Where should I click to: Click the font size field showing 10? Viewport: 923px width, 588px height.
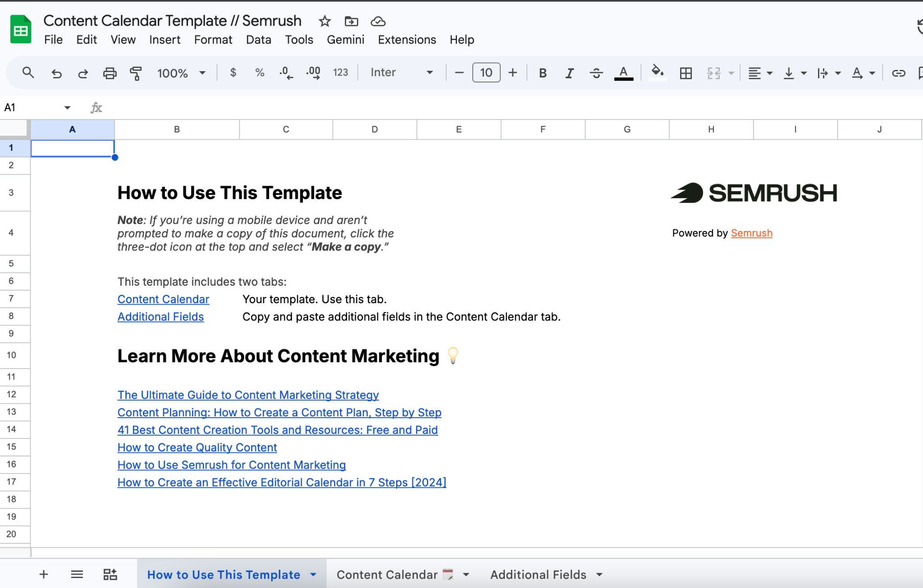click(486, 73)
